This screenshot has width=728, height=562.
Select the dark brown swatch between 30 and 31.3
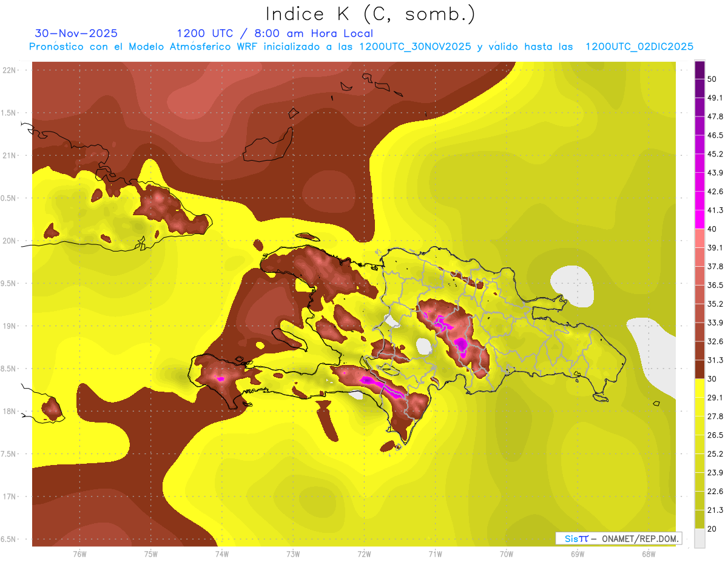700,369
